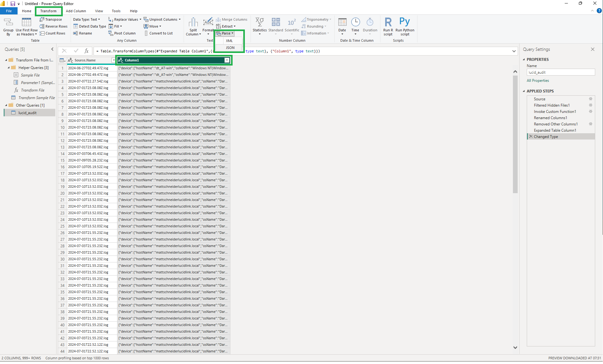Image resolution: width=603 pixels, height=364 pixels.
Task: Switch to the View tab
Action: click(x=99, y=11)
